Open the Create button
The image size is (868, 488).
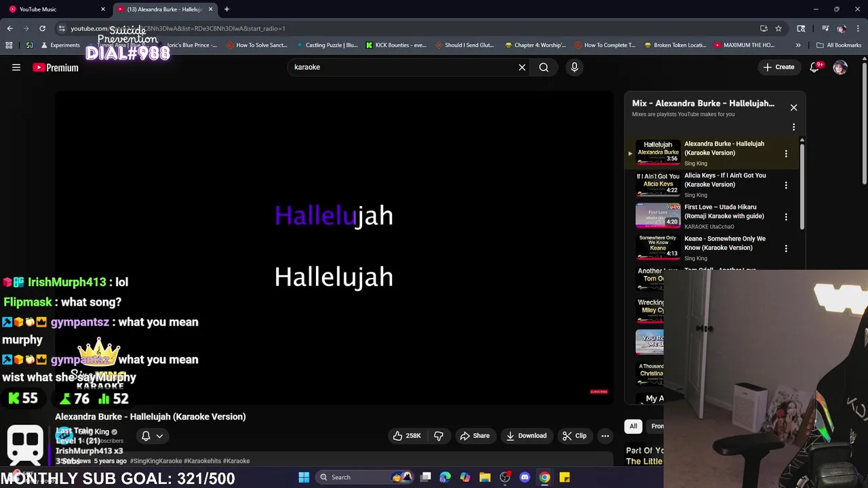(x=778, y=67)
